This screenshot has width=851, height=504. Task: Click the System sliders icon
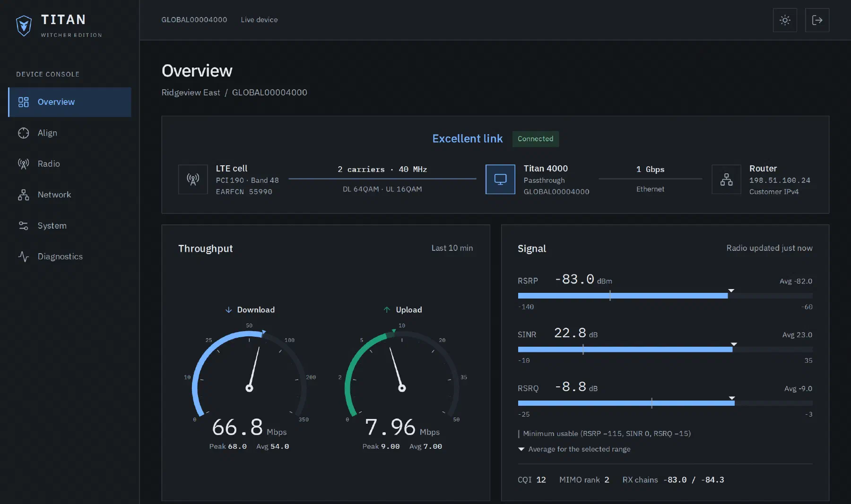click(23, 226)
